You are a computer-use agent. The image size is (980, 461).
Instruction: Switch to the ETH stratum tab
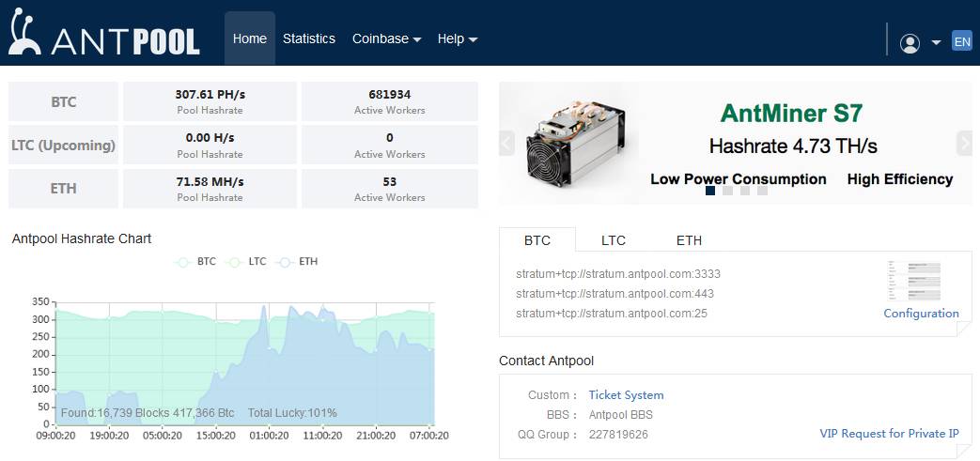point(689,240)
